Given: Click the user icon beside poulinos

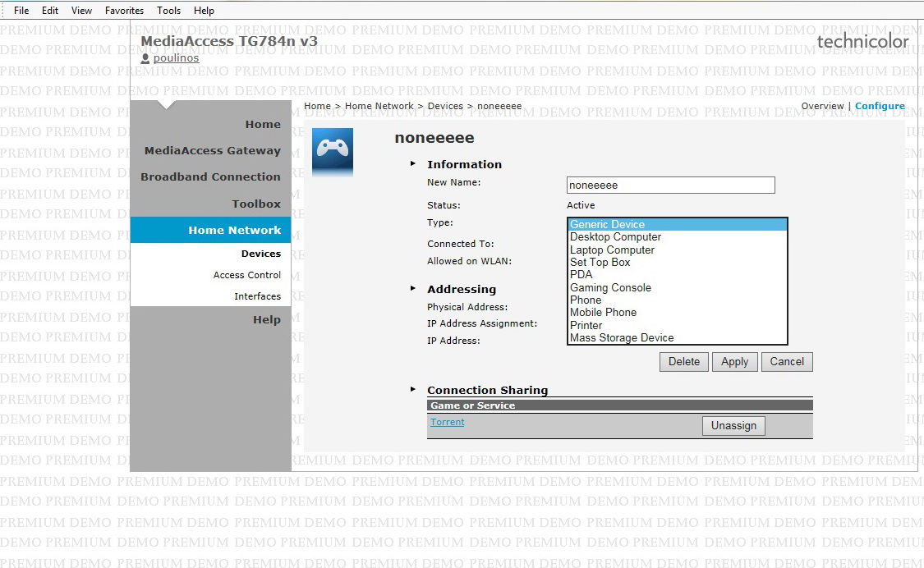Looking at the screenshot, I should (145, 58).
